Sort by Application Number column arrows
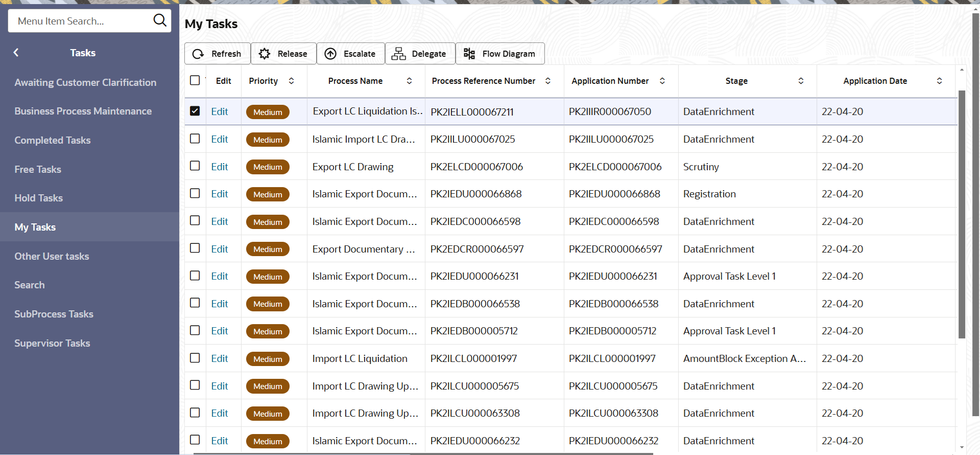This screenshot has width=980, height=455. (662, 81)
